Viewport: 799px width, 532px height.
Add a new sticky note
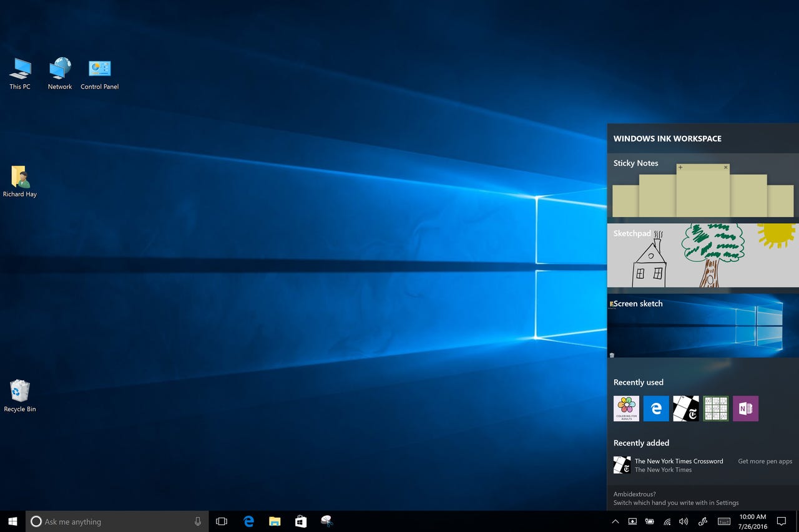(680, 168)
